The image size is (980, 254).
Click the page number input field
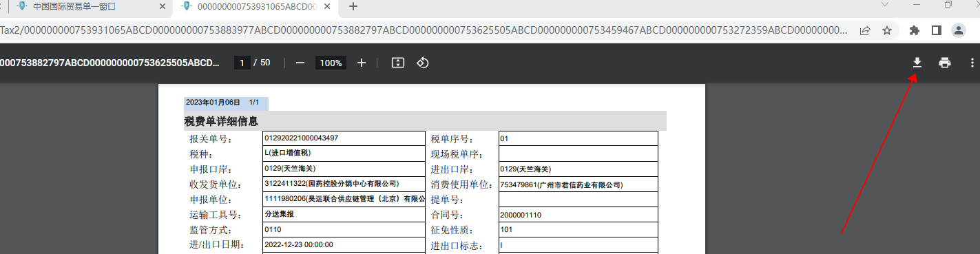[x=242, y=63]
